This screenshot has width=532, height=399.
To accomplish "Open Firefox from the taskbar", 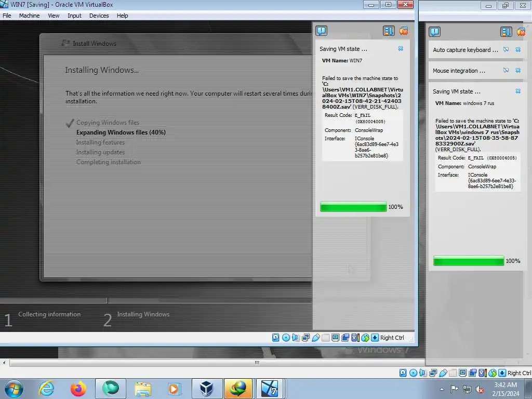I will [78, 389].
